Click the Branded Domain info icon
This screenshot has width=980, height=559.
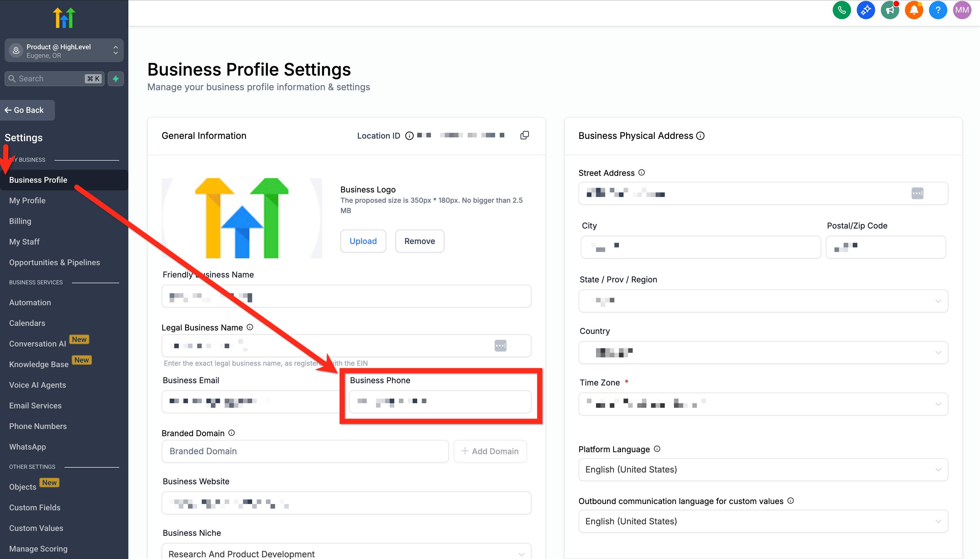(232, 433)
